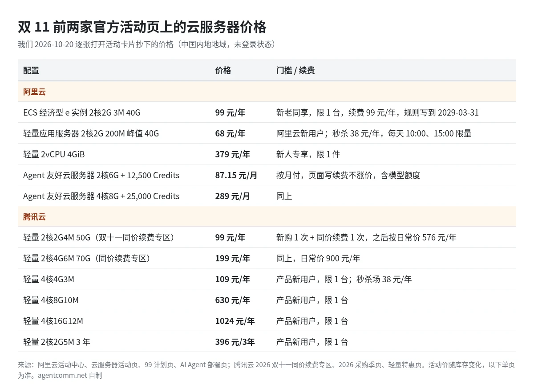Viewport: 534px width, 392px height.
Task: Click the 87.15 元/月 price
Action: tap(236, 175)
